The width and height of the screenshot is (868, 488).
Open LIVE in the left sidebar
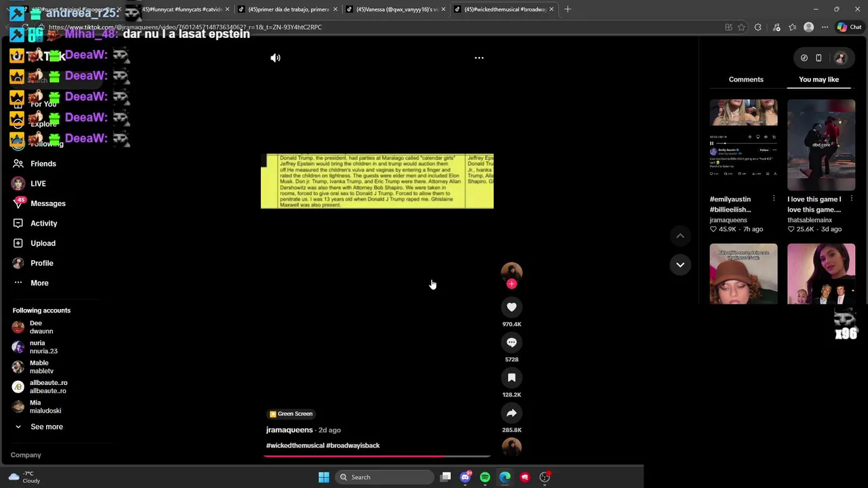tap(38, 184)
